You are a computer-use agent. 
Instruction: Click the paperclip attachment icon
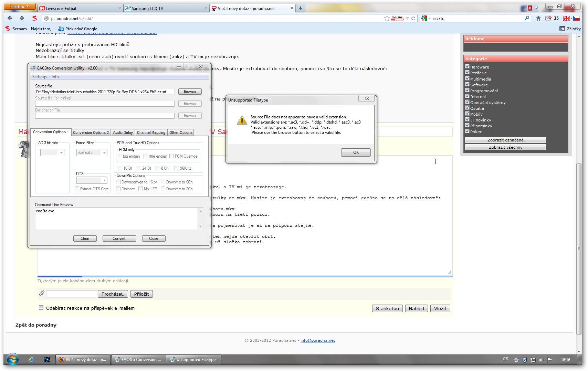42,293
